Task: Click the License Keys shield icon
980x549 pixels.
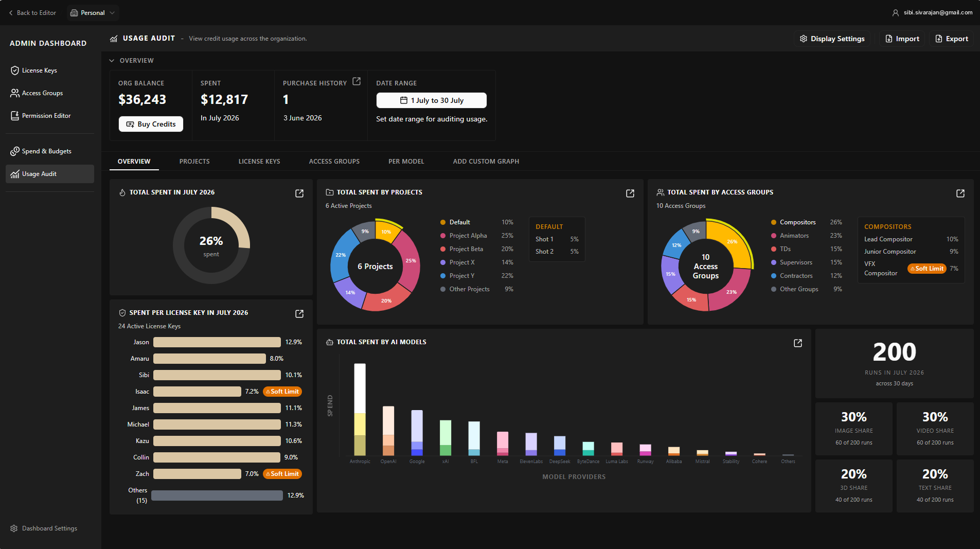Action: (15, 70)
